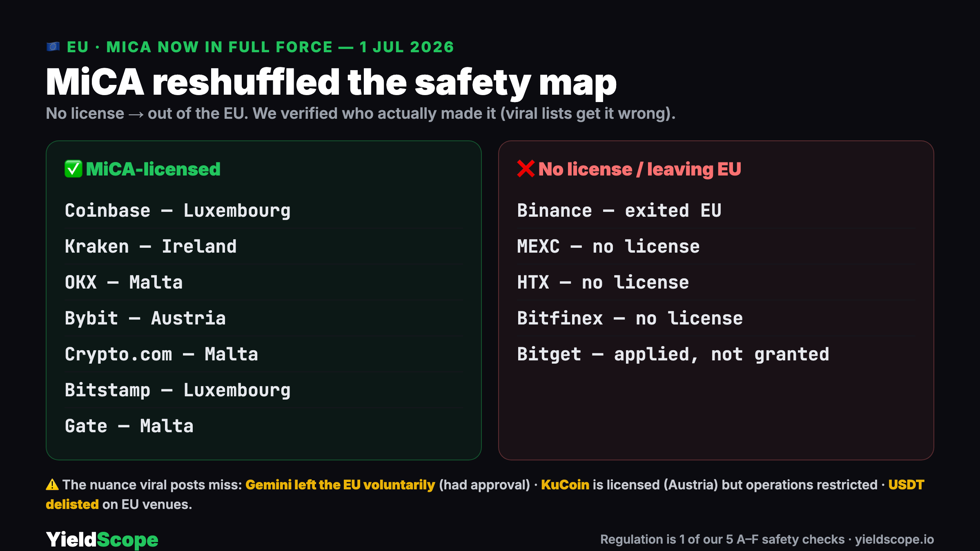Click the Crypto.com — Malta row
The height and width of the screenshot is (551, 980).
264,354
